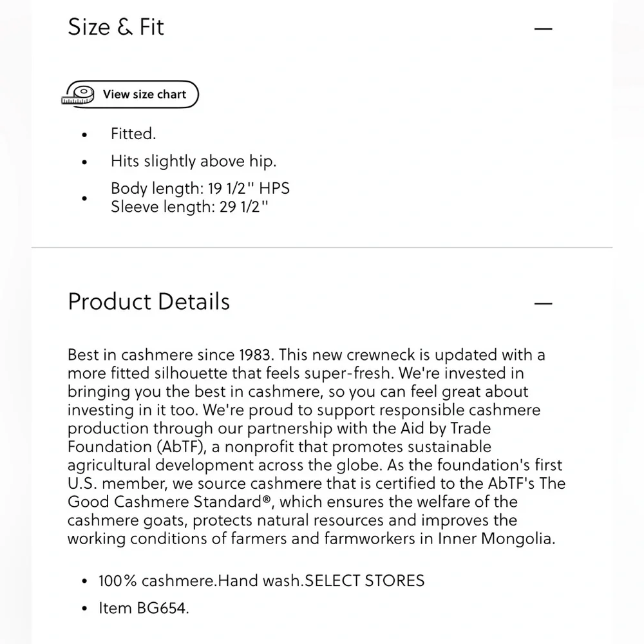Collapse Product Details using the minus icon
The image size is (644, 644).
tap(543, 303)
